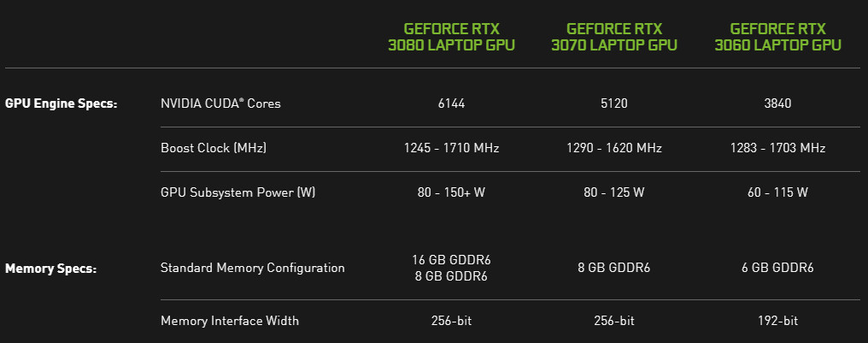The image size is (868, 343).
Task: Select the 3840 CUDA cores value
Action: (x=777, y=103)
